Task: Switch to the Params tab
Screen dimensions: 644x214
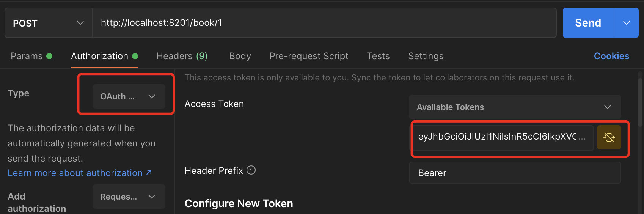Action: (x=31, y=56)
